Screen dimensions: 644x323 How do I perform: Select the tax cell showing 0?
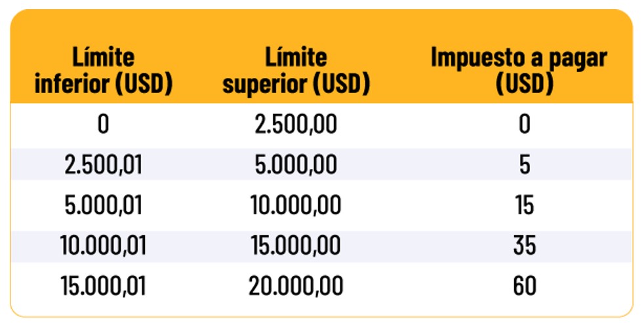point(524,124)
